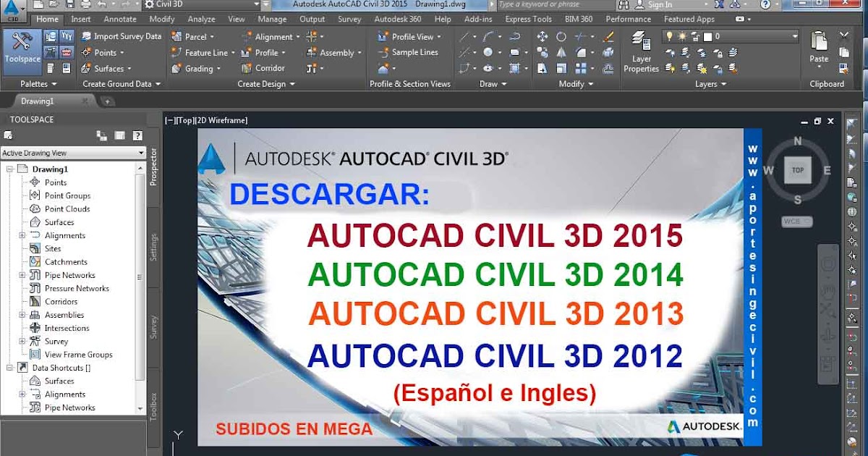
Task: Click Sign In
Action: (660, 4)
